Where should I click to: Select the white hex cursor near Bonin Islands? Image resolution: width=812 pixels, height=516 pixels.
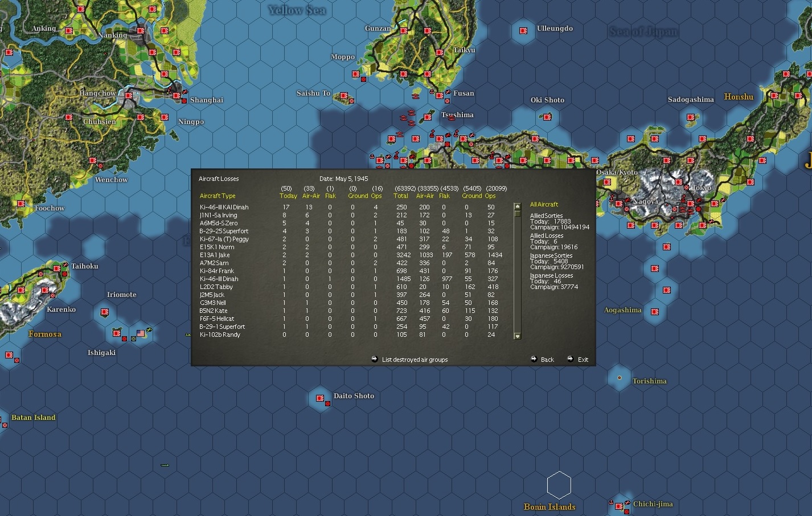[x=559, y=485]
